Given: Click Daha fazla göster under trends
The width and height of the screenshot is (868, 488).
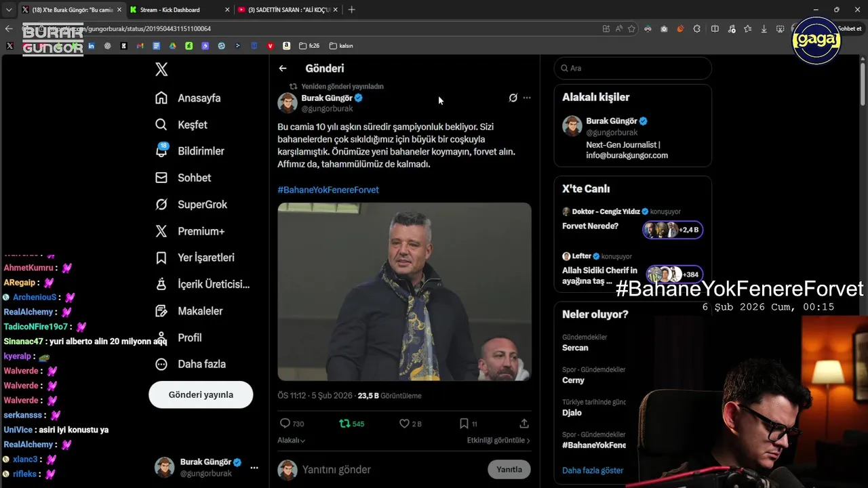Looking at the screenshot, I should [593, 470].
